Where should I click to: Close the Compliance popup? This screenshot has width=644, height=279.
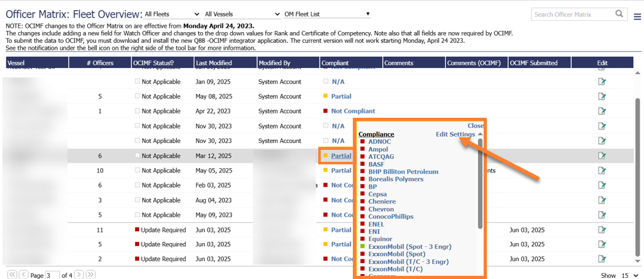tap(475, 125)
